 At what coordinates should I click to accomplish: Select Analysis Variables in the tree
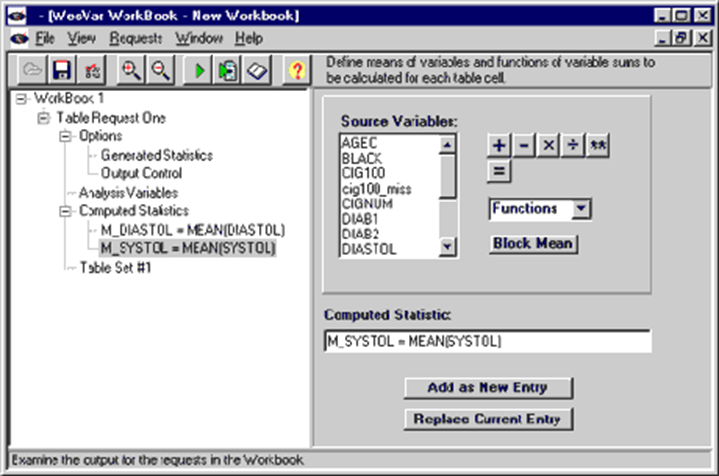click(128, 193)
